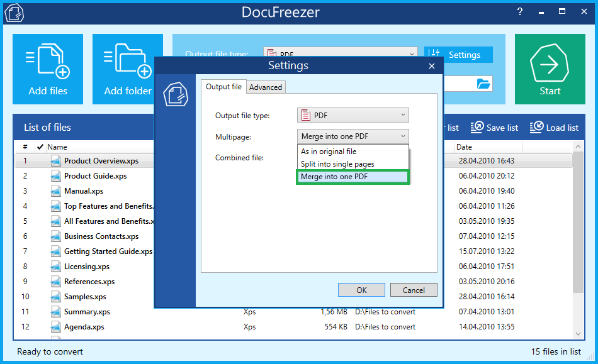Click the date '03.05.2010 20:16'
The width and height of the screenshot is (598, 364).
tap(487, 282)
